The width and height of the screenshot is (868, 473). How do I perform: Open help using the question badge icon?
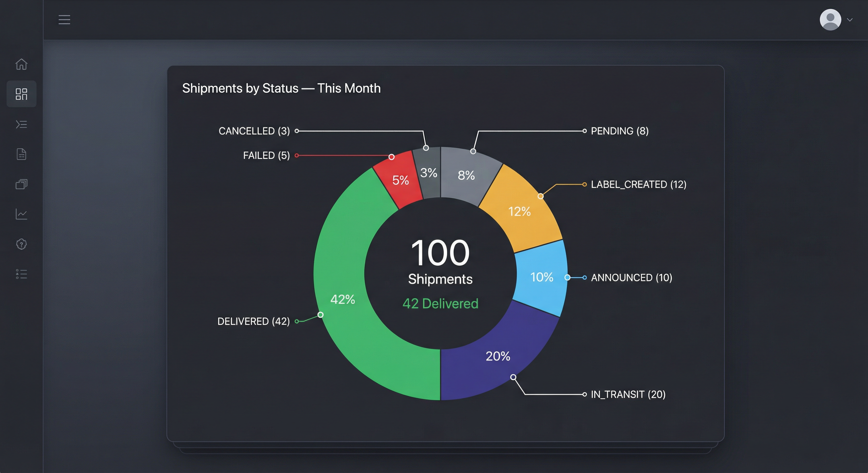[21, 244]
